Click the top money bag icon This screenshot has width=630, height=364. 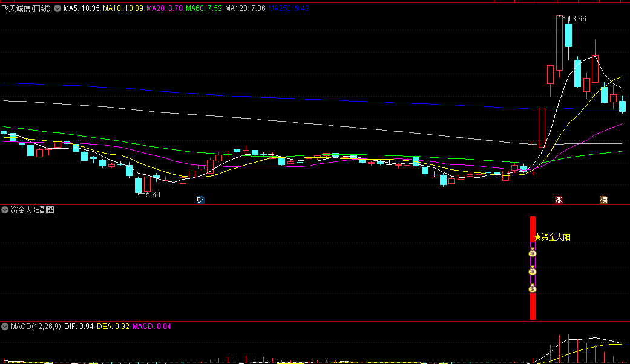[533, 252]
